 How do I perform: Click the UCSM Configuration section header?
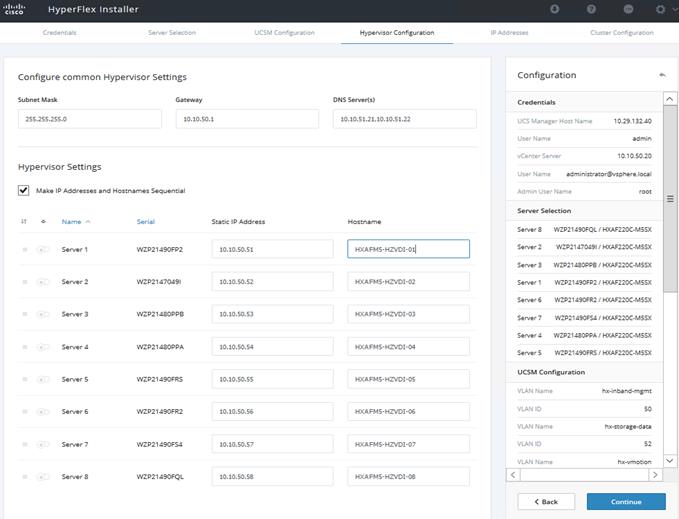(x=584, y=372)
